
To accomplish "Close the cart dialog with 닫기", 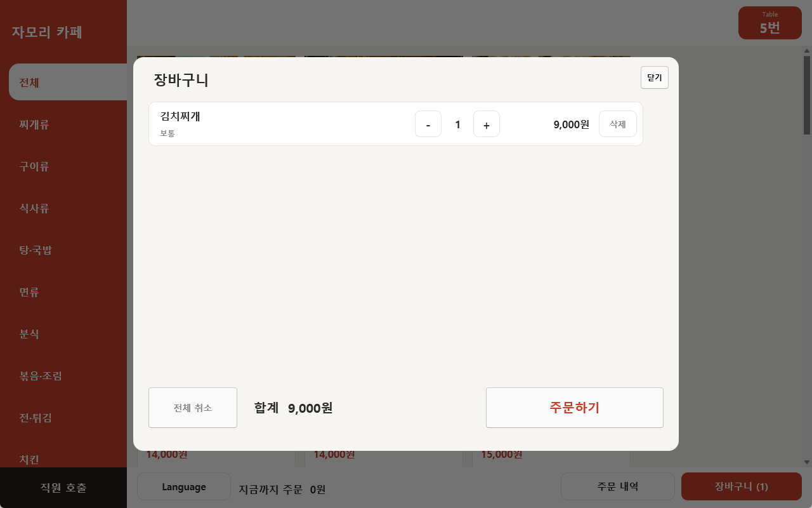I will tap(654, 77).
